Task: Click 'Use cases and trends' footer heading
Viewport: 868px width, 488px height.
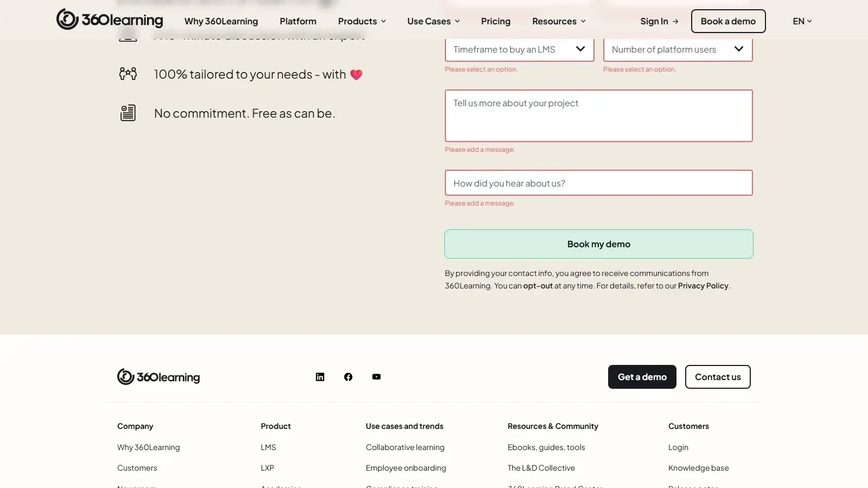Action: tap(405, 426)
